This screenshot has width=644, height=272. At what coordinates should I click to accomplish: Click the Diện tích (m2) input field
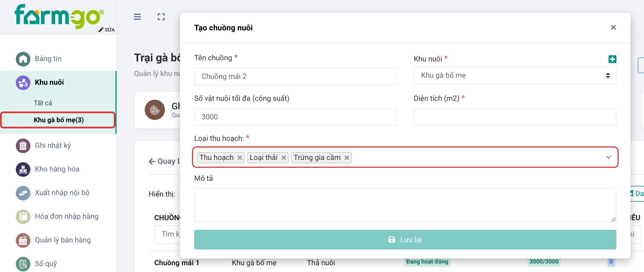click(x=515, y=117)
